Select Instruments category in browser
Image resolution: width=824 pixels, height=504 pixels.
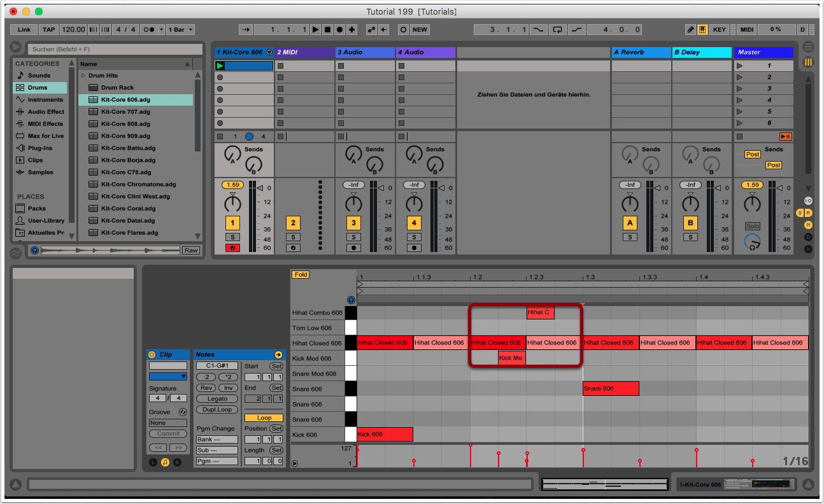(45, 100)
